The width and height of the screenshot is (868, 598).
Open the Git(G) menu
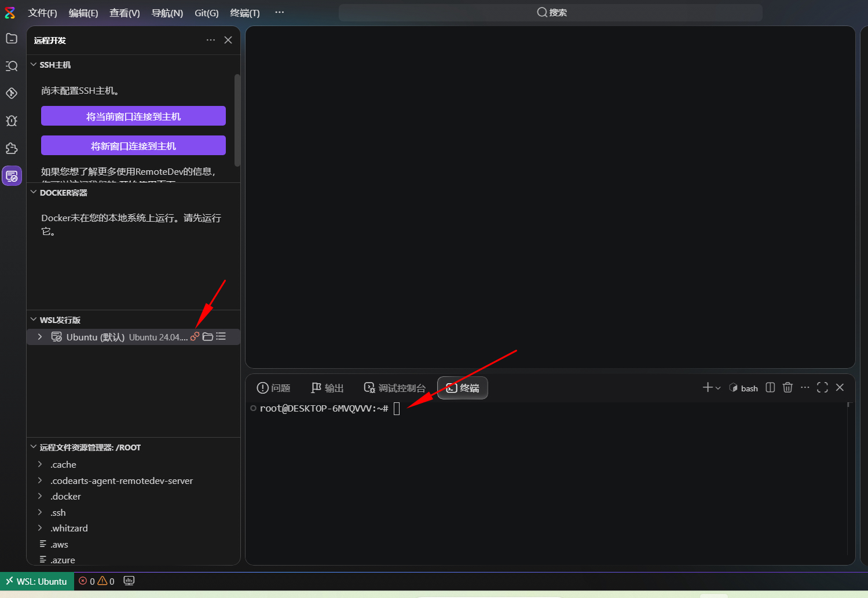[207, 13]
